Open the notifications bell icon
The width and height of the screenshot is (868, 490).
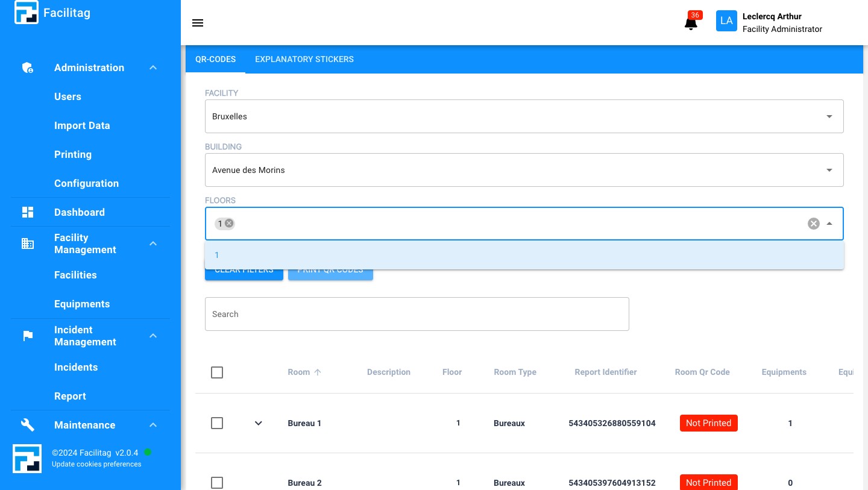691,24
